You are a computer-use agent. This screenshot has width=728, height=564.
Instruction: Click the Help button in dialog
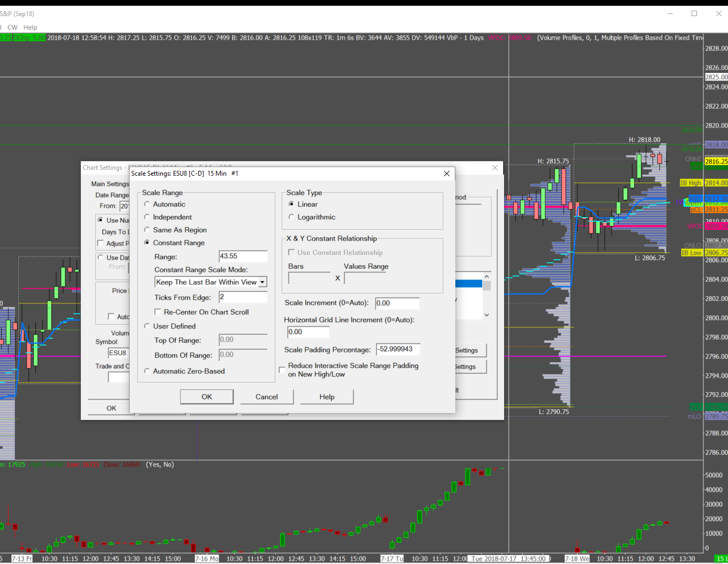[x=327, y=397]
